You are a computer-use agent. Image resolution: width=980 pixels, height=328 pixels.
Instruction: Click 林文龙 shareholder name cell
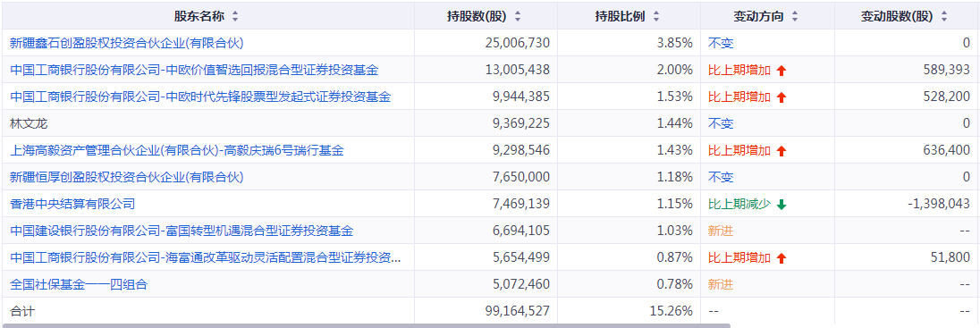[208, 123]
